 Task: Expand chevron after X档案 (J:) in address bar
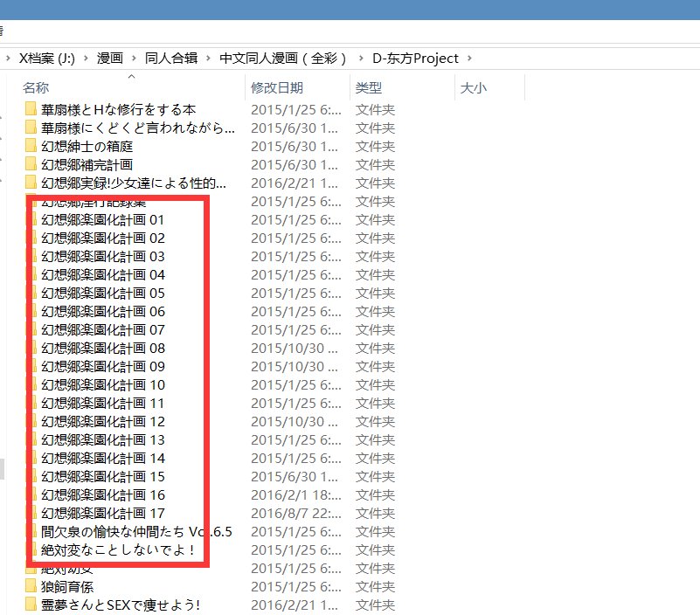click(85, 59)
